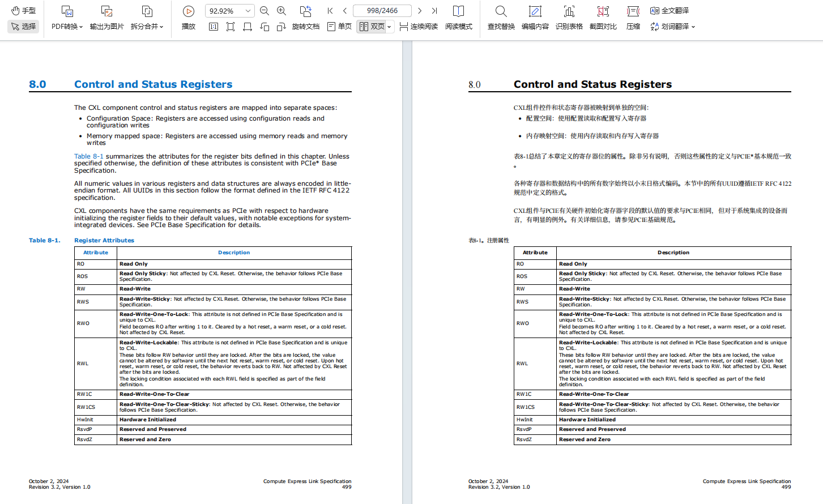Click the 配置空间 bullet on right page
823x504 pixels.
[586, 118]
